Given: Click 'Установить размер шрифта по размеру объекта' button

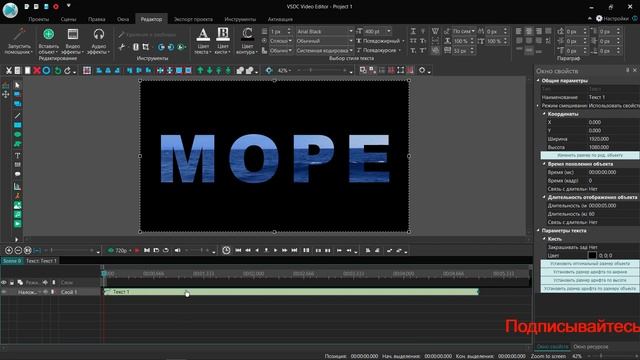Looking at the screenshot, I should click(590, 288).
